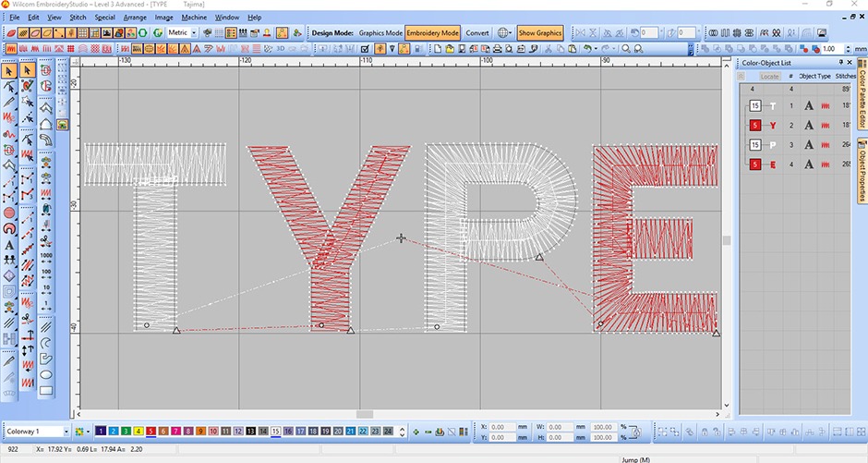The image size is (868, 463).
Task: Click the Print icon
Action: [497, 49]
